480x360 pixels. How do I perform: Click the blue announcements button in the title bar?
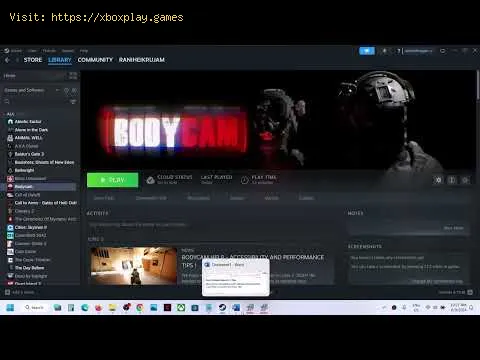(x=367, y=51)
